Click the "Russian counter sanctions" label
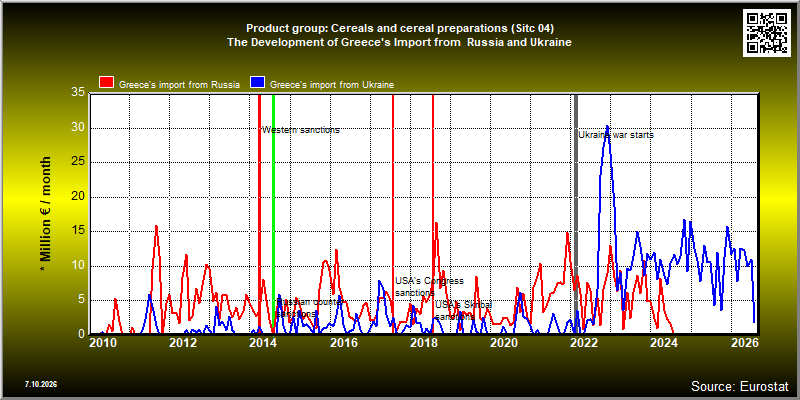The width and height of the screenshot is (800, 400). point(304,308)
